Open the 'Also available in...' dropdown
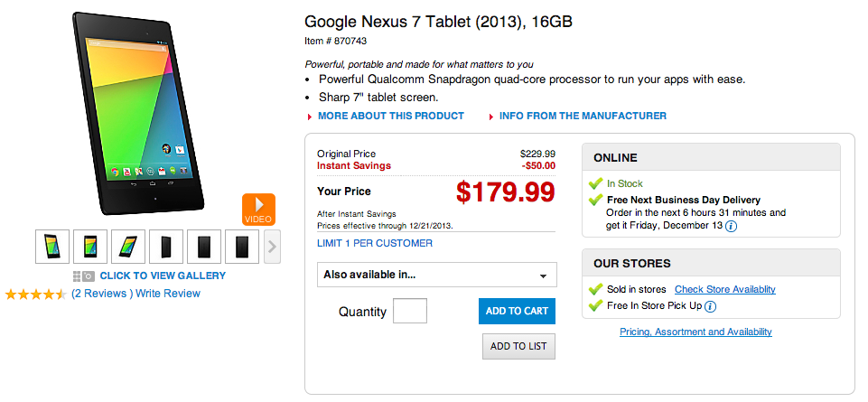Screen dimensions: 868x402 [x=437, y=275]
